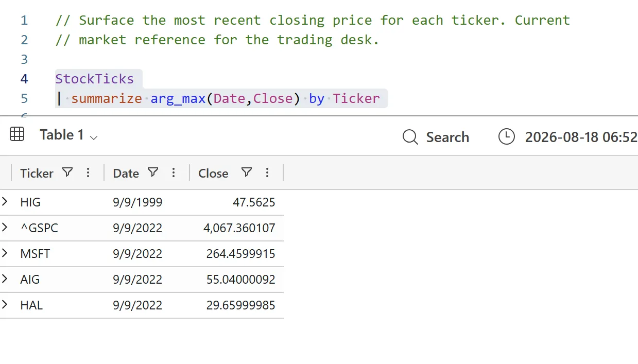
Task: Click the 29.65999985 close value
Action: (x=241, y=305)
